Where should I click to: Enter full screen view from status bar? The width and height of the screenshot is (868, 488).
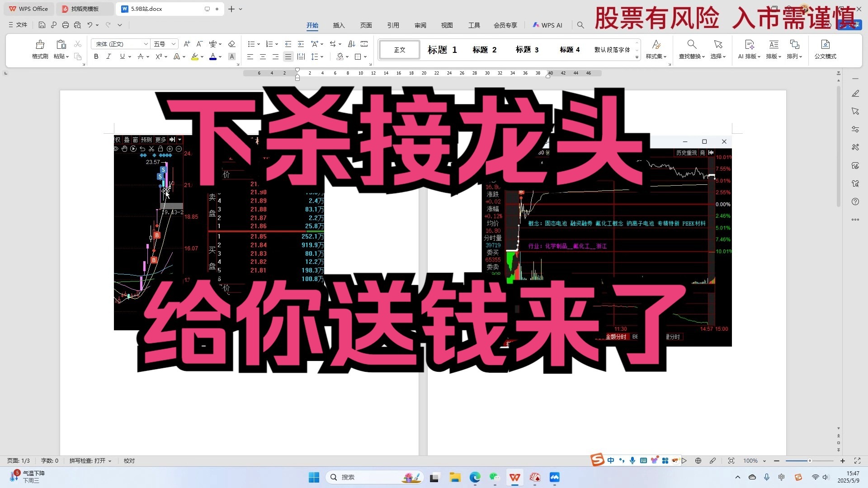click(x=857, y=461)
